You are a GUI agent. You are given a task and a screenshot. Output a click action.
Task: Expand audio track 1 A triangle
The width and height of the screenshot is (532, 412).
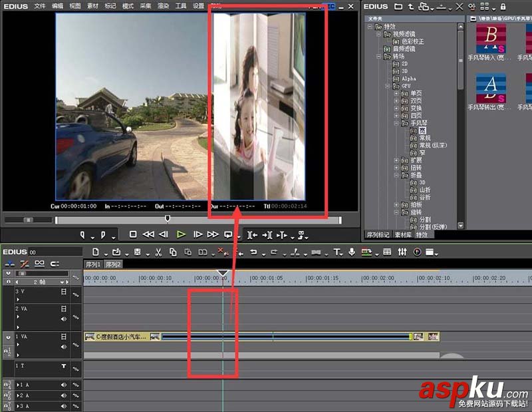[x=18, y=385]
